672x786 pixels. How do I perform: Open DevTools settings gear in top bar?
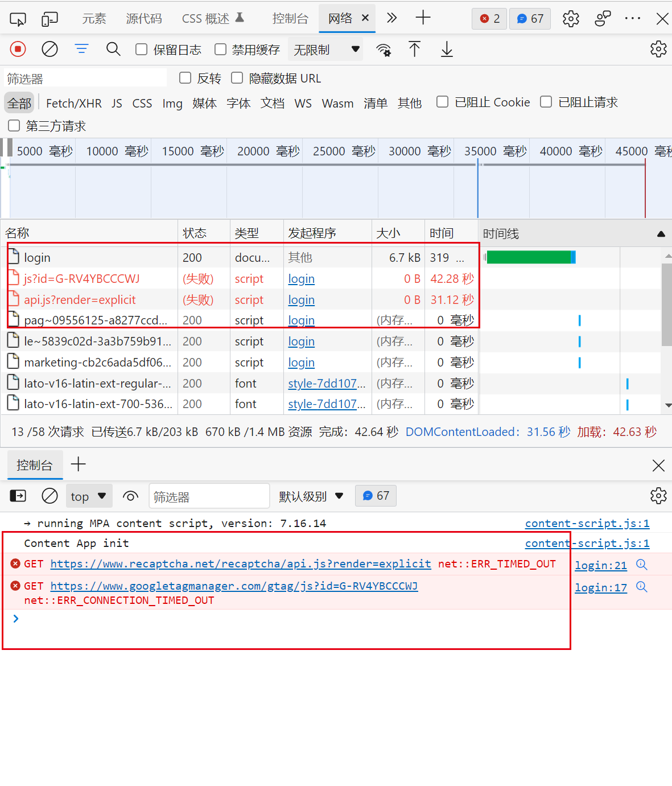click(x=571, y=19)
